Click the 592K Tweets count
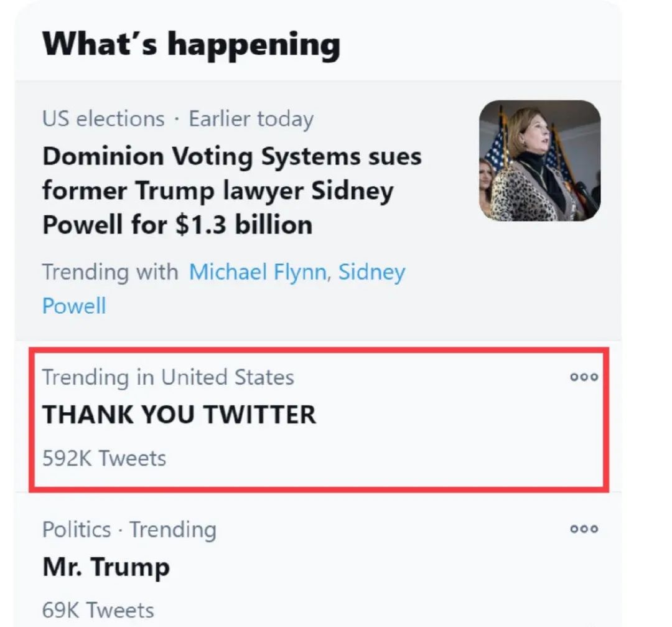Image resolution: width=672 pixels, height=627 pixels. 104,458
